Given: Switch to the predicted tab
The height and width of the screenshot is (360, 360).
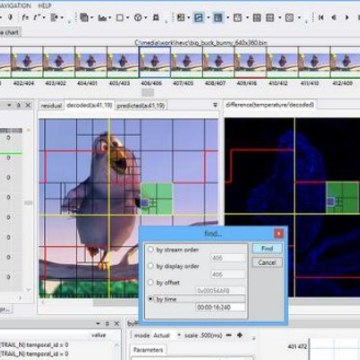Looking at the screenshot, I should coord(141,106).
